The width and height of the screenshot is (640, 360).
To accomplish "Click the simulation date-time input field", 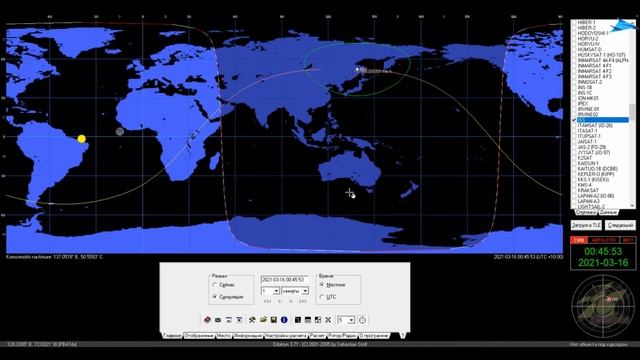I will [x=284, y=280].
